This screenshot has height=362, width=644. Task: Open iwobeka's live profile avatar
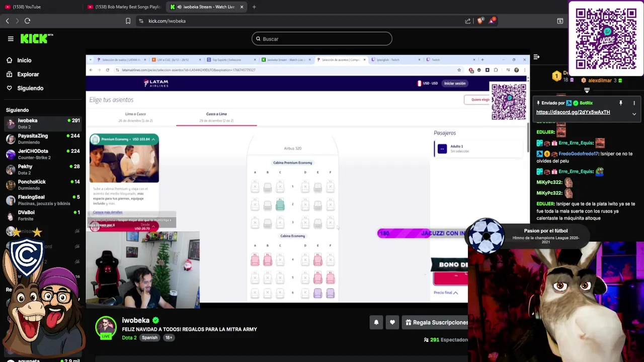tap(106, 327)
